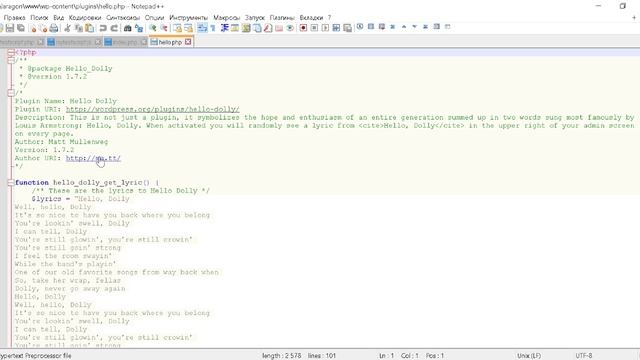Toggle synchronized vertical scrolling
Image resolution: width=640 pixels, height=360 pixels.
pyautogui.click(x=178, y=28)
